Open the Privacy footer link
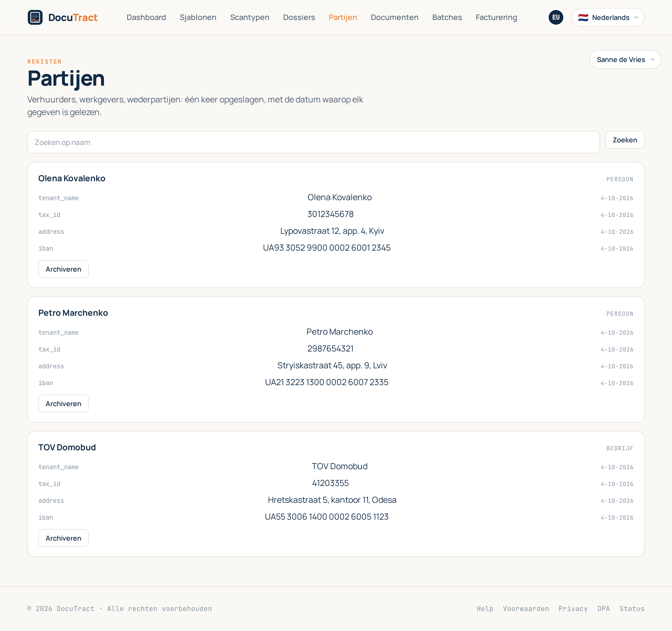Image resolution: width=672 pixels, height=631 pixels. coord(573,609)
